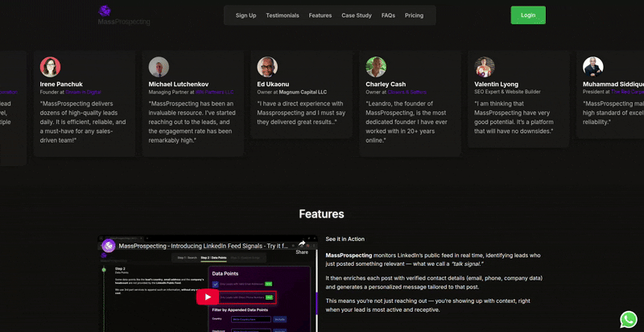
Task: Click Michael Lutchenkov's testimonial quote
Action: [x=192, y=122]
